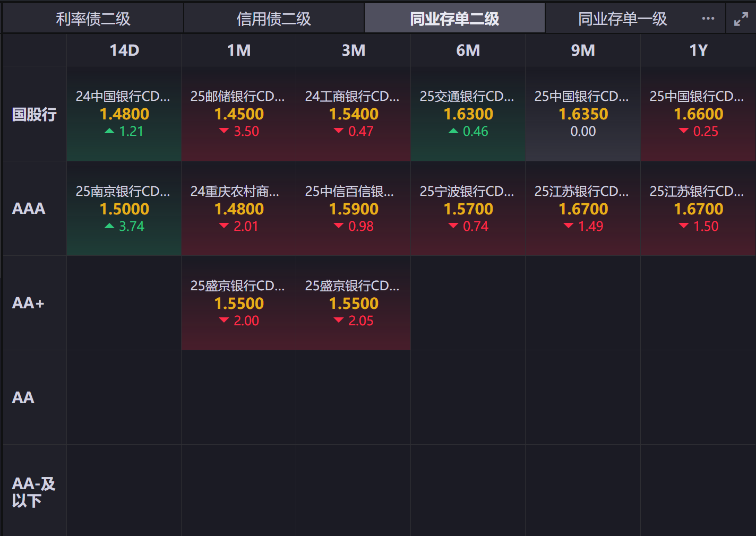Open 25中国银行CD cell at 1.6350

583,114
